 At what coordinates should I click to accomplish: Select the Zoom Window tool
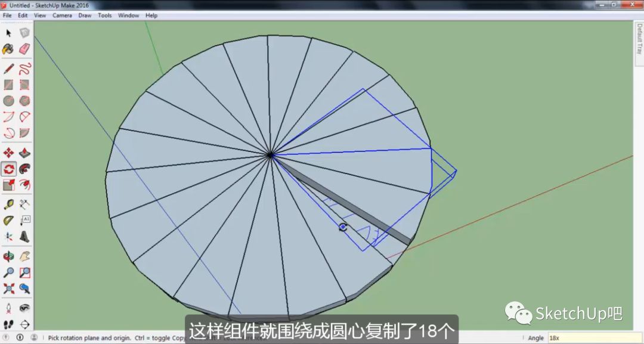tap(24, 272)
